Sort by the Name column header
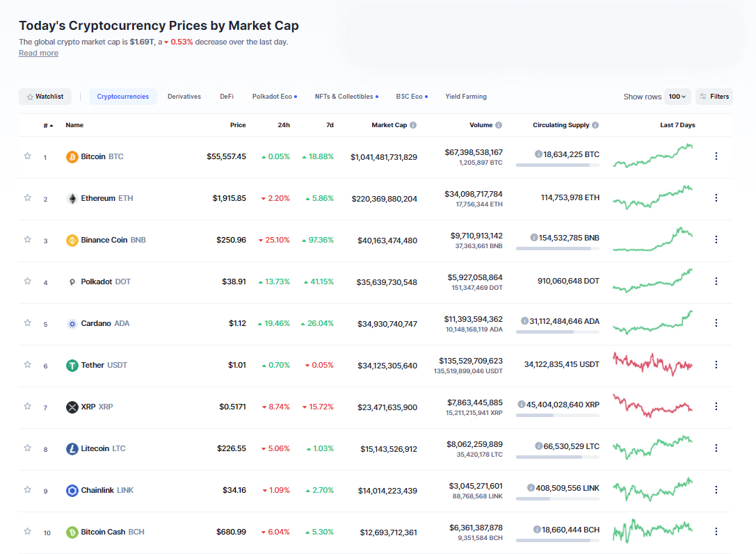This screenshot has width=756, height=554. pos(74,125)
